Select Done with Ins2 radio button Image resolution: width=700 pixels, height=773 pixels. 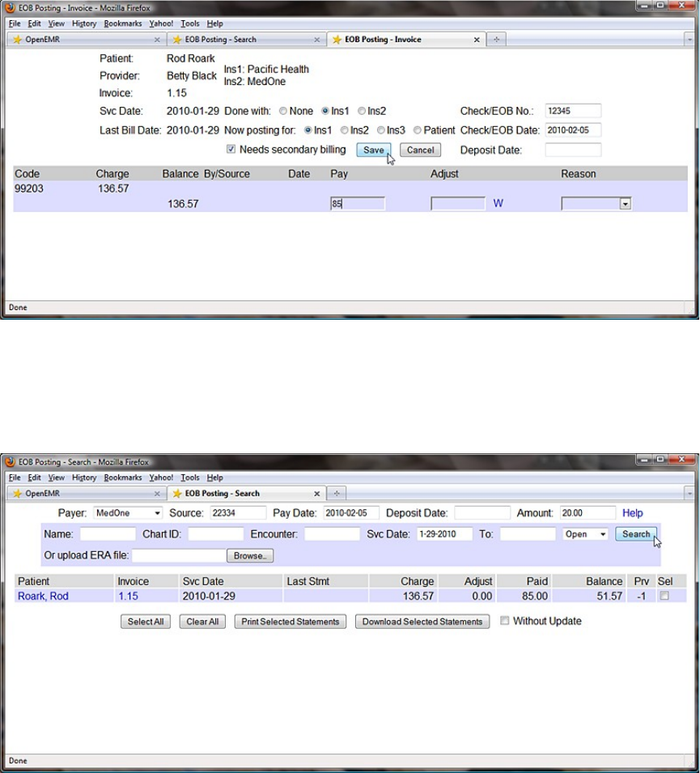pos(362,112)
